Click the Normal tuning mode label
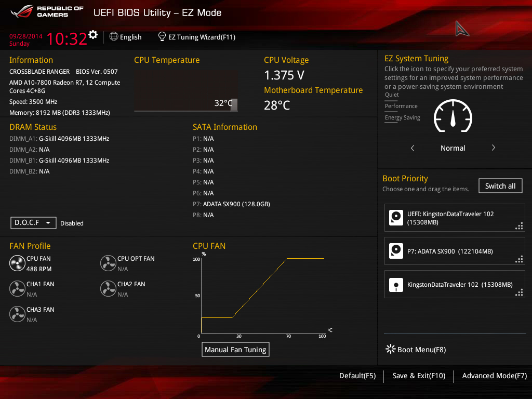 click(453, 148)
